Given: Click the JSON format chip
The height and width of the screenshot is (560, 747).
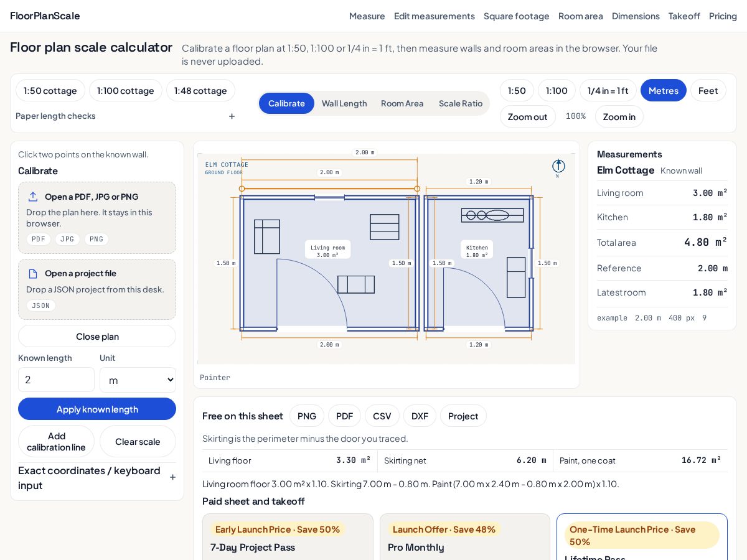Looking at the screenshot, I should tap(41, 306).
